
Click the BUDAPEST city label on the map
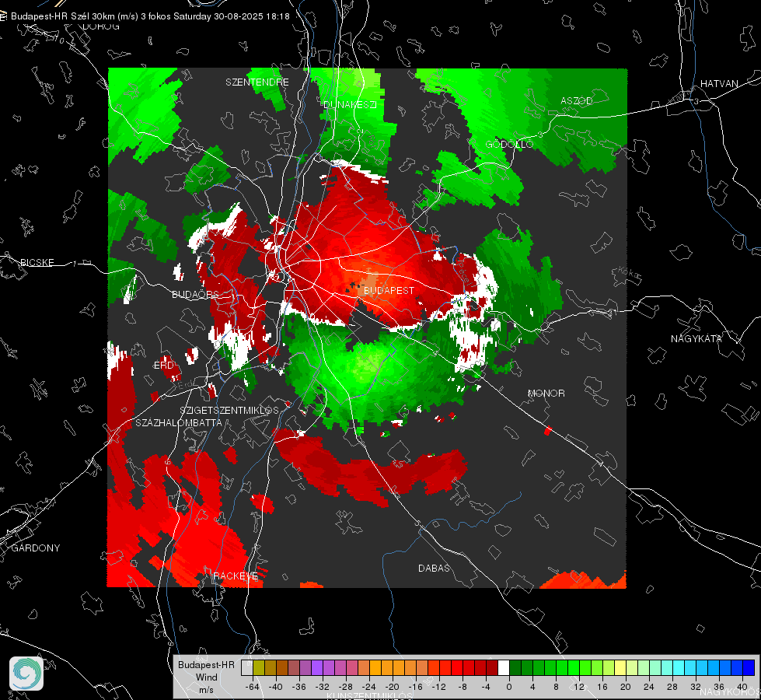click(x=389, y=290)
